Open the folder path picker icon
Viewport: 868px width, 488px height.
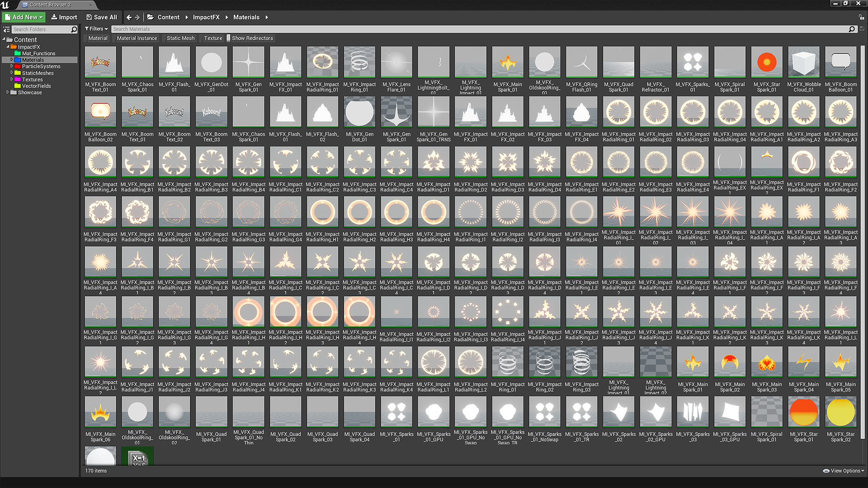150,17
